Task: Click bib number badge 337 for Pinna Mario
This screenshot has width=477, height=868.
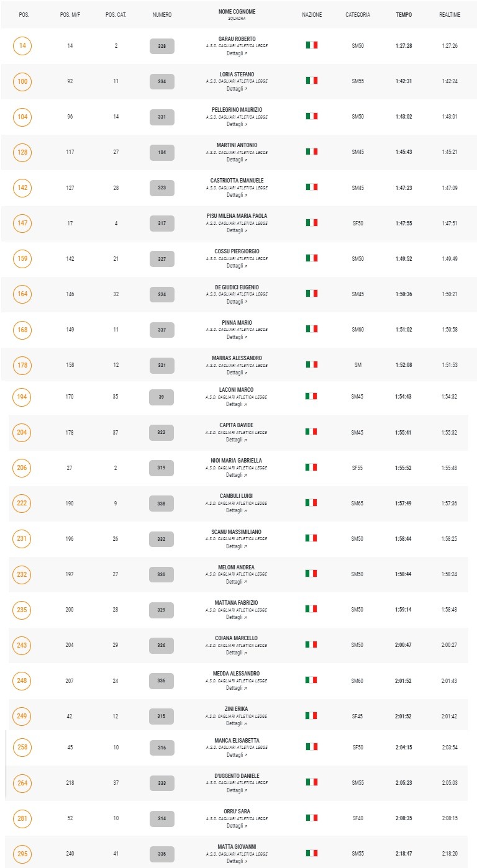Action: pyautogui.click(x=162, y=329)
